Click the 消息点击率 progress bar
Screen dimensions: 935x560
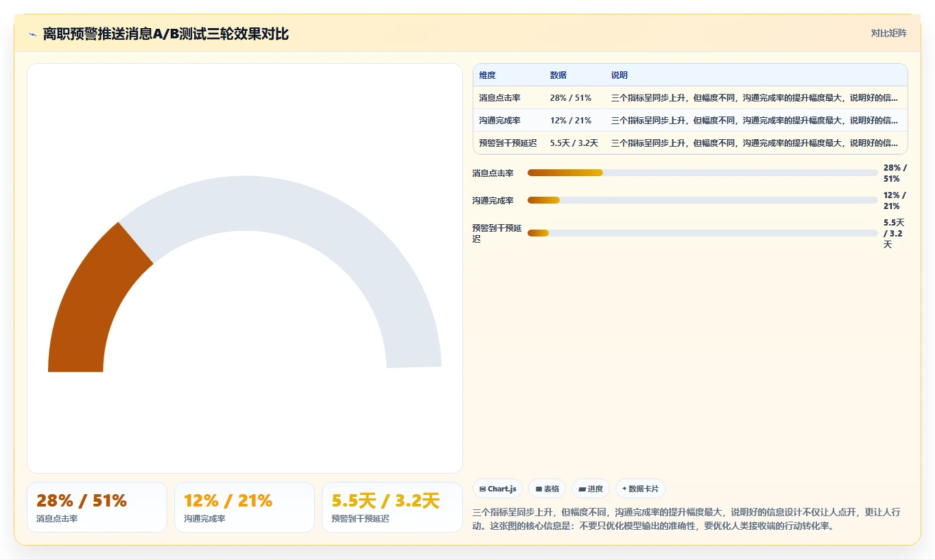coord(702,173)
